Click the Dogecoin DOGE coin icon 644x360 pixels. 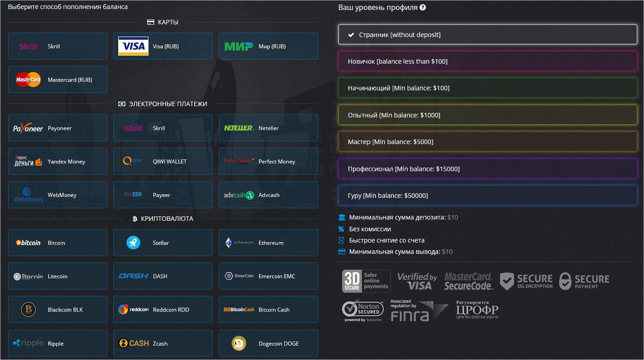pyautogui.click(x=239, y=343)
